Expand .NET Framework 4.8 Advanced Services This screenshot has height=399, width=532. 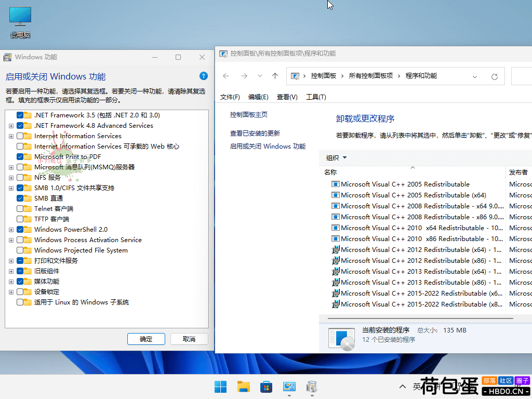point(11,126)
